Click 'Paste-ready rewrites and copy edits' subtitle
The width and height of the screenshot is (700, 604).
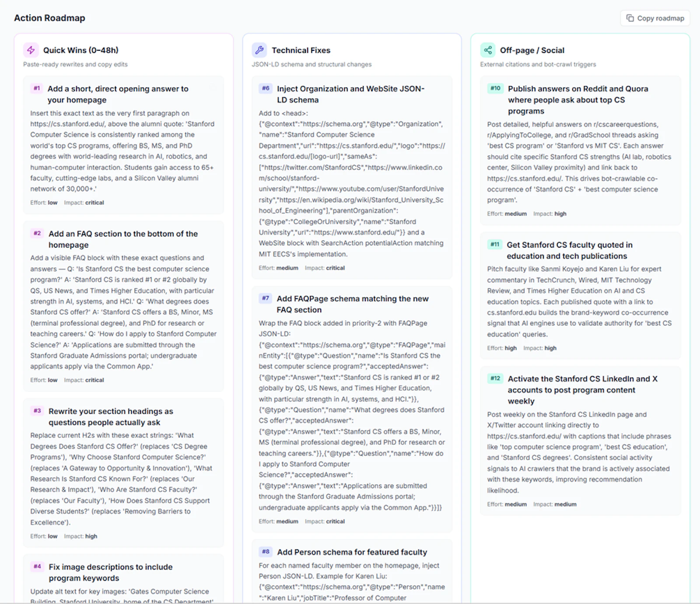75,64
